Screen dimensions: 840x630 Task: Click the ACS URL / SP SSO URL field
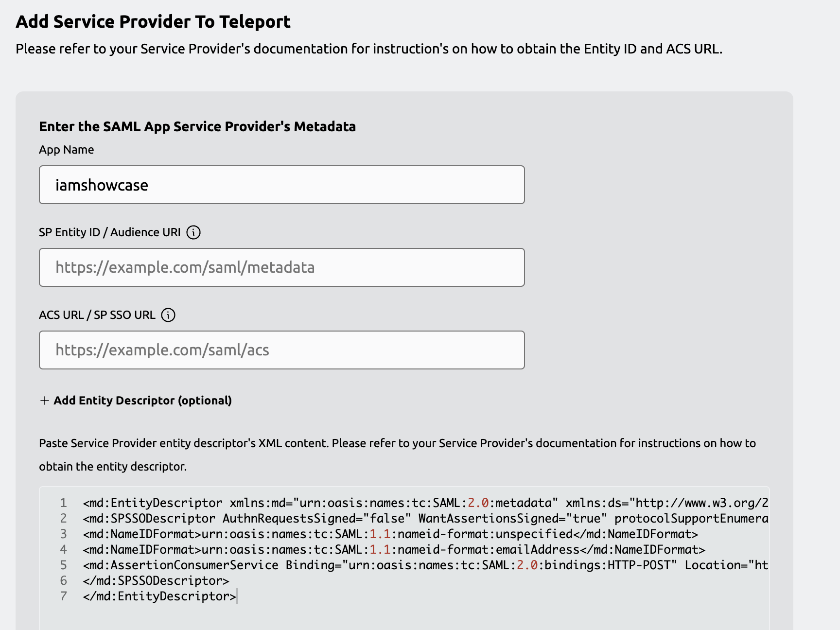(281, 350)
